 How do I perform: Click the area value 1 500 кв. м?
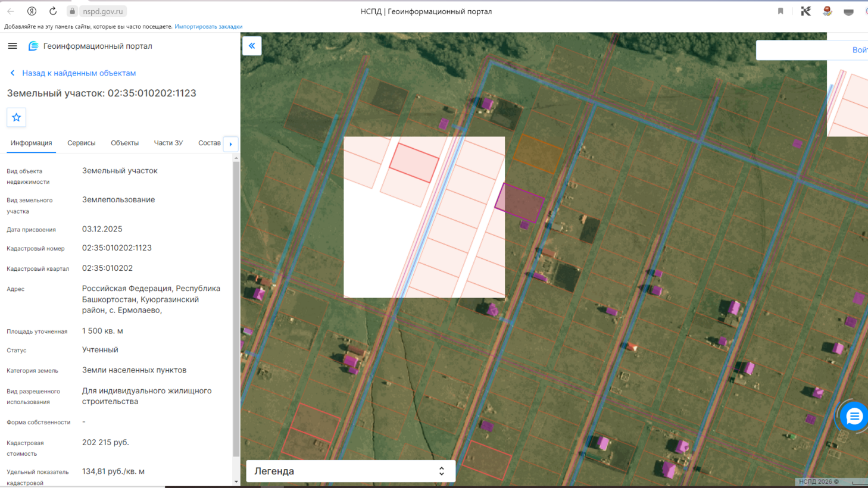(102, 331)
